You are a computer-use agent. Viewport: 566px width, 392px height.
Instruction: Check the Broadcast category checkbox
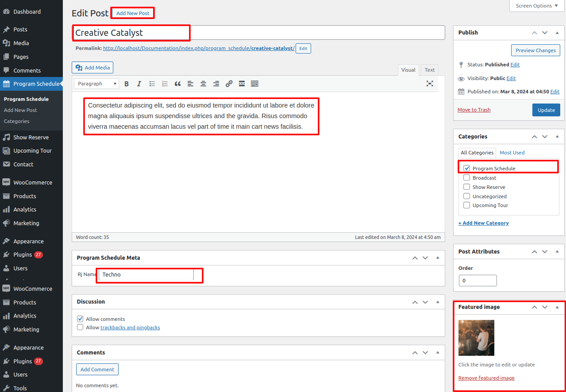click(466, 177)
